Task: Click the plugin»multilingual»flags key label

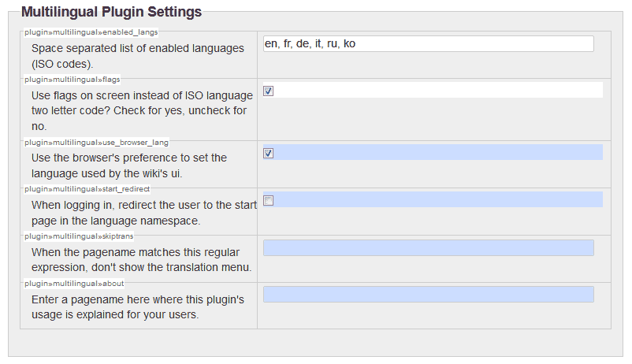Action: pos(72,79)
